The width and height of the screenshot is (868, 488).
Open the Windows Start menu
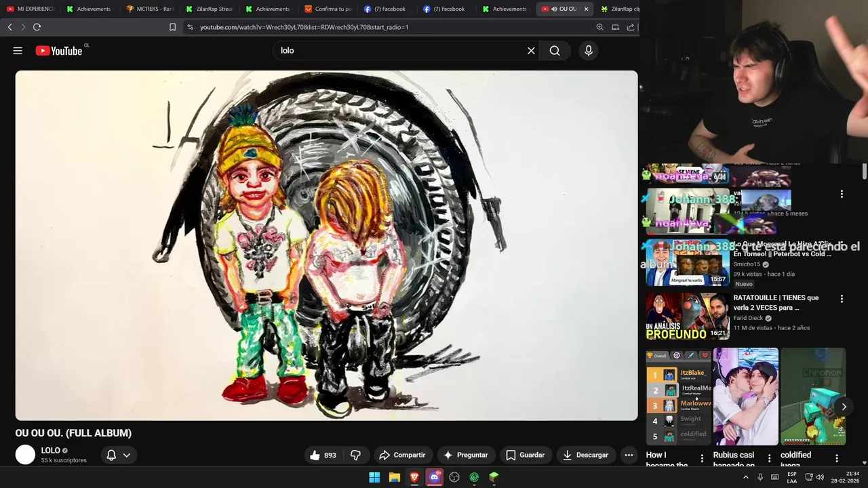click(x=374, y=477)
